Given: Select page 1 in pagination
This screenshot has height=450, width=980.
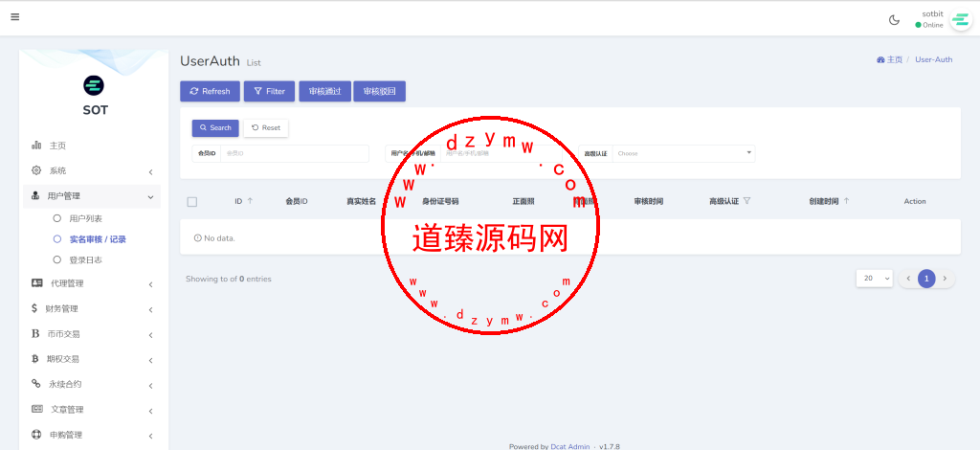Looking at the screenshot, I should pos(926,278).
